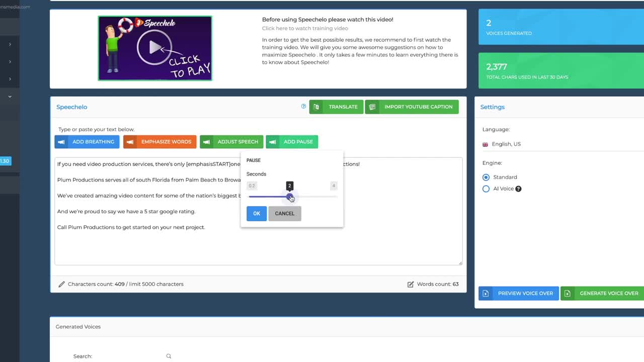This screenshot has width=644, height=362.
Task: Click the Preview Voice Over button
Action: point(519,293)
